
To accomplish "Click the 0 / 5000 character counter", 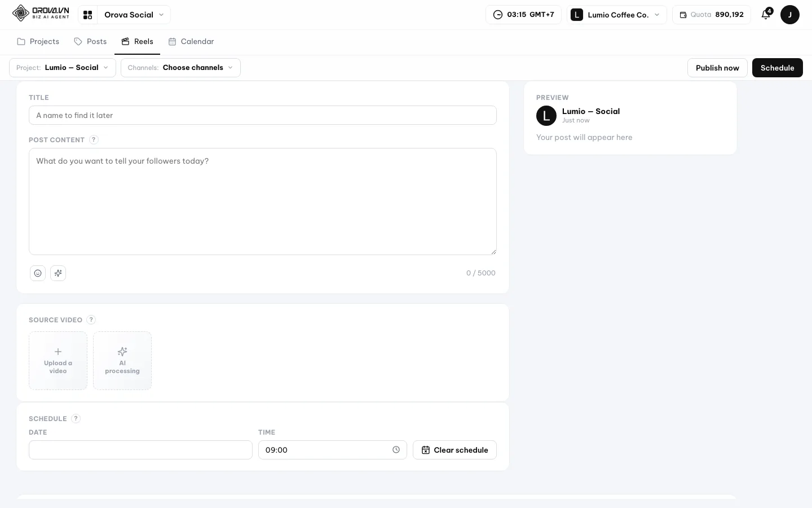I will click(x=481, y=273).
